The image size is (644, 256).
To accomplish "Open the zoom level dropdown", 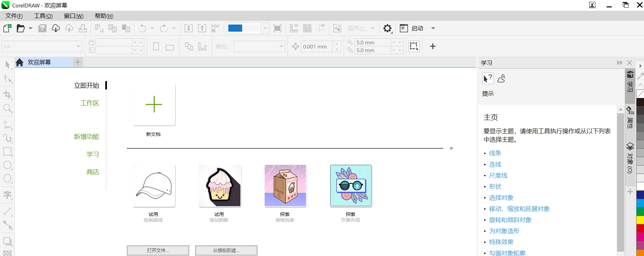I will click(265, 28).
